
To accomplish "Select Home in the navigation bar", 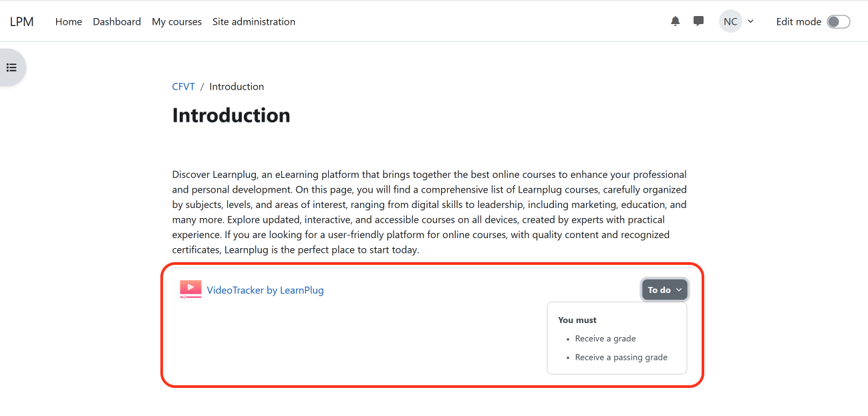I will 68,21.
